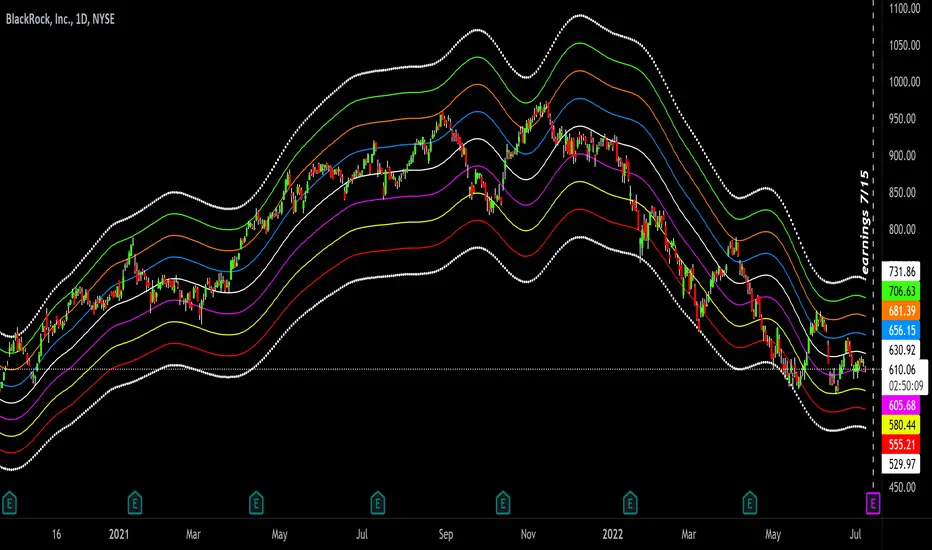932x550 pixels.
Task: Click the 1050.00 price axis value
Action: point(905,45)
